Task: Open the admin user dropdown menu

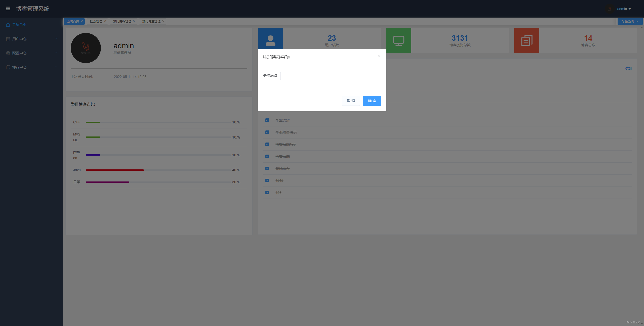Action: (624, 9)
